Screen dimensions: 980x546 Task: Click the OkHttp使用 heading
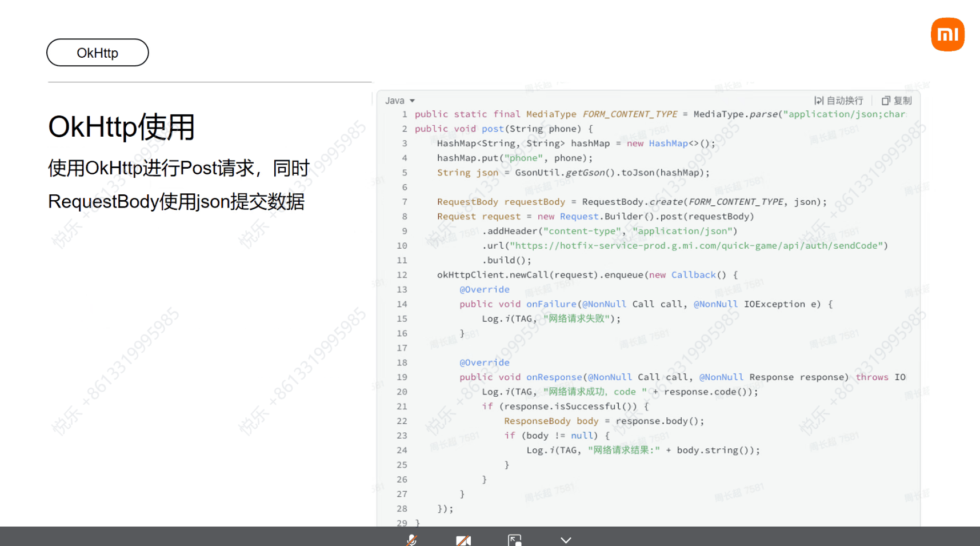(121, 127)
